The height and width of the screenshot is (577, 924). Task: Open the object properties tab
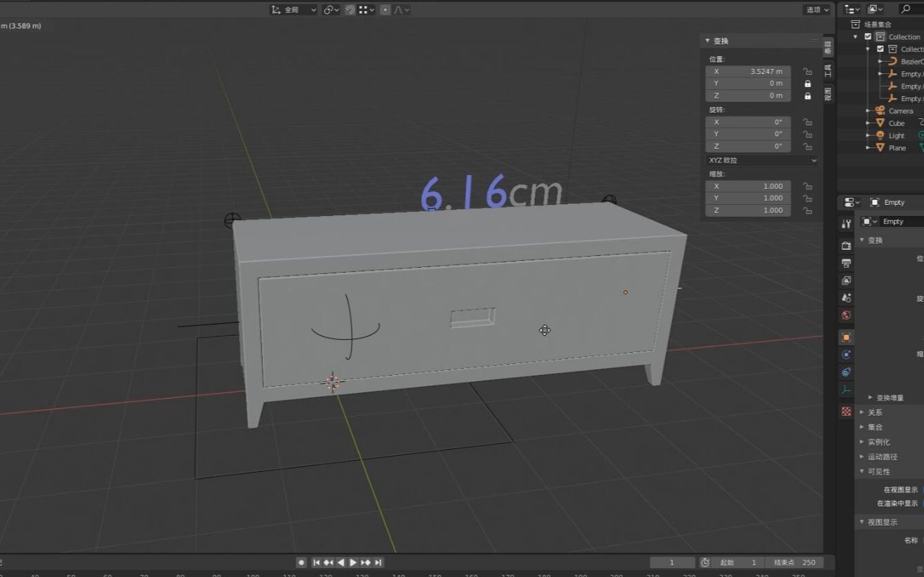click(846, 337)
